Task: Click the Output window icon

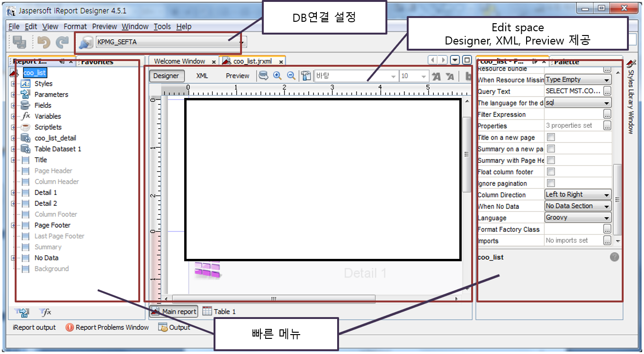Action: (x=162, y=327)
